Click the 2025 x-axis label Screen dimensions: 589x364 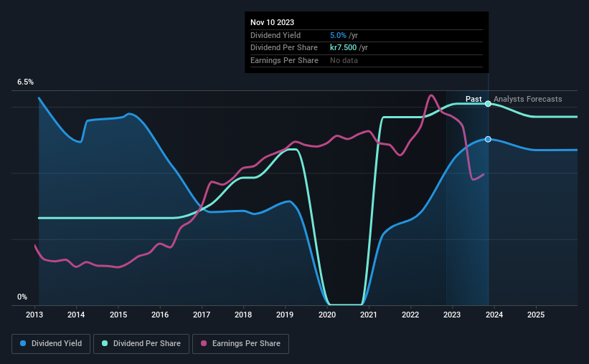[x=536, y=315]
